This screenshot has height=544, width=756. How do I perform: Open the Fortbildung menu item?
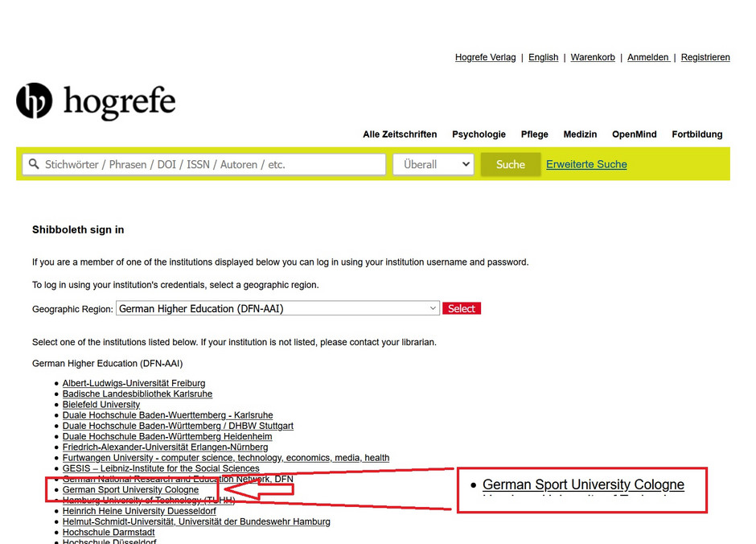click(696, 134)
